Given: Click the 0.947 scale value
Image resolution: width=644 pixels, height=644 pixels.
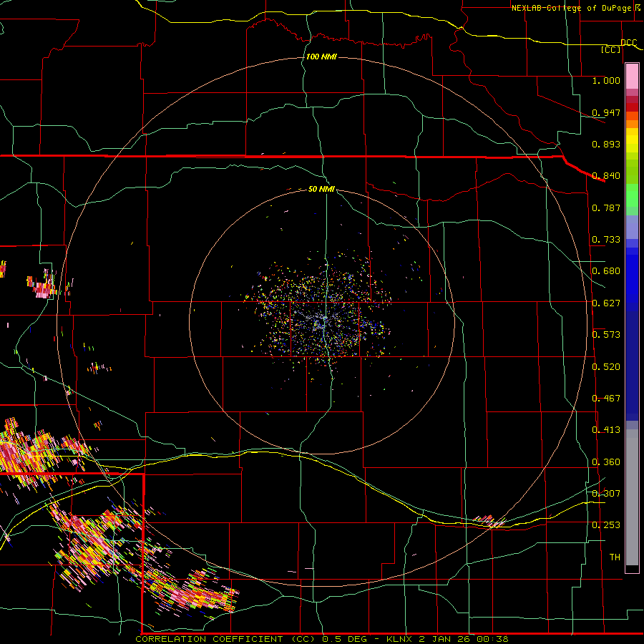Looking at the screenshot, I should pos(606,112).
